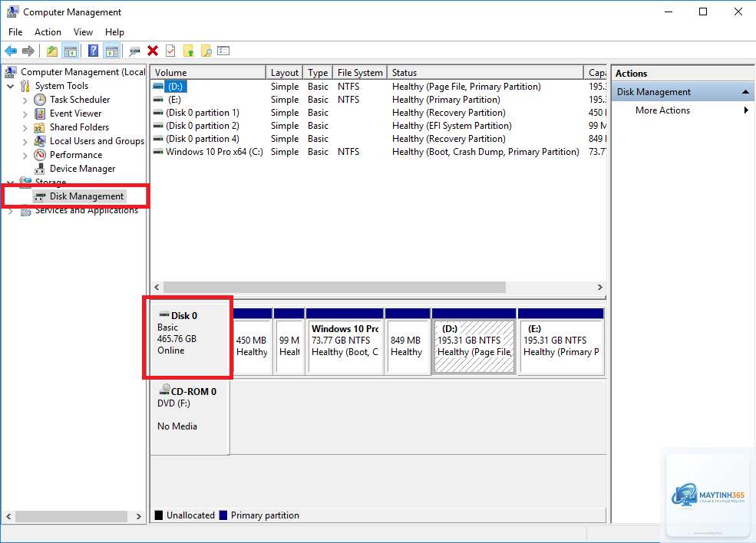Image resolution: width=756 pixels, height=543 pixels.
Task: Click the folder with green arrow icon
Action: (x=189, y=51)
